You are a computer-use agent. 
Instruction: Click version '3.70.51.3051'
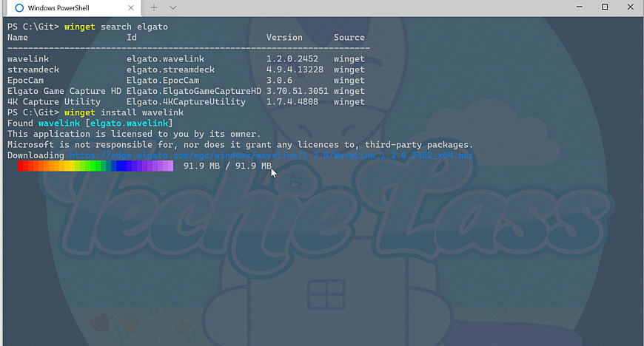click(x=298, y=91)
